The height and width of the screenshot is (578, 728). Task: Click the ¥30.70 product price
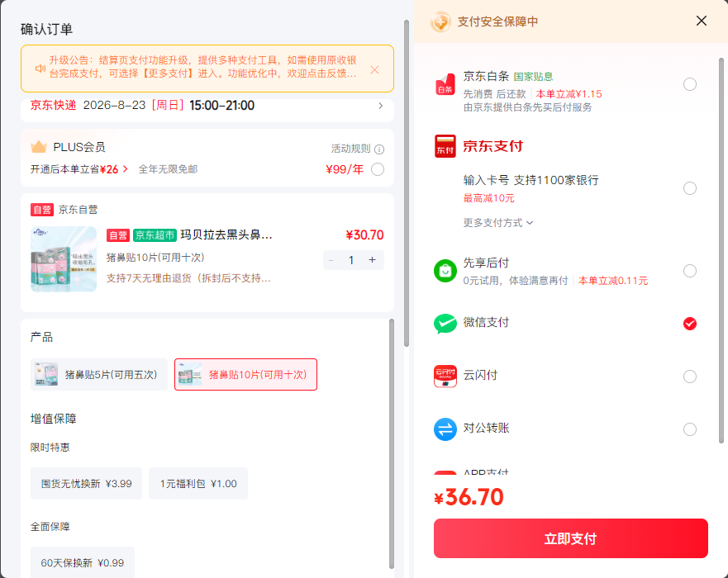(x=364, y=235)
